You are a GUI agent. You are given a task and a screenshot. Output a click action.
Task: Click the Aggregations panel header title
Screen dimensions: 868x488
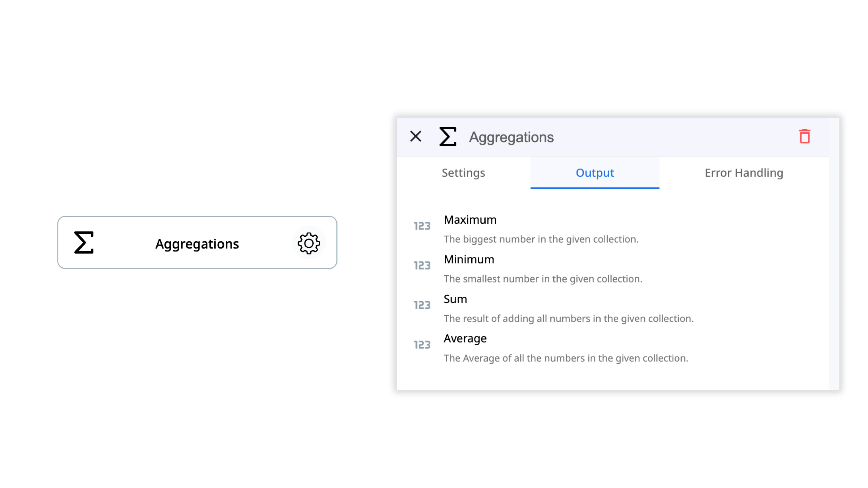pos(511,137)
